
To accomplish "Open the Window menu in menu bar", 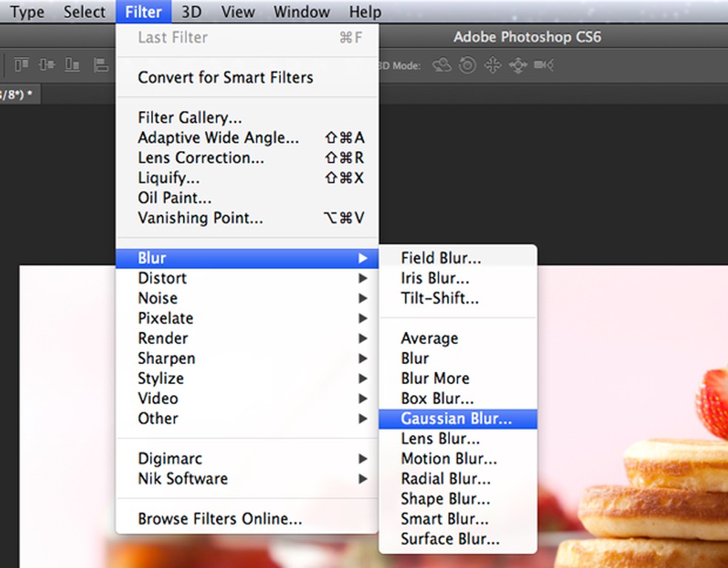I will [x=301, y=12].
